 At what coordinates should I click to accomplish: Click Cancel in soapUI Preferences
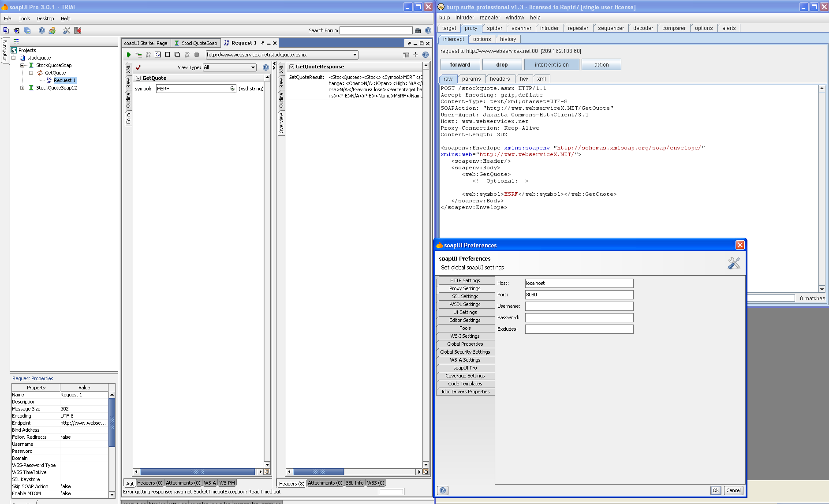[x=733, y=490]
